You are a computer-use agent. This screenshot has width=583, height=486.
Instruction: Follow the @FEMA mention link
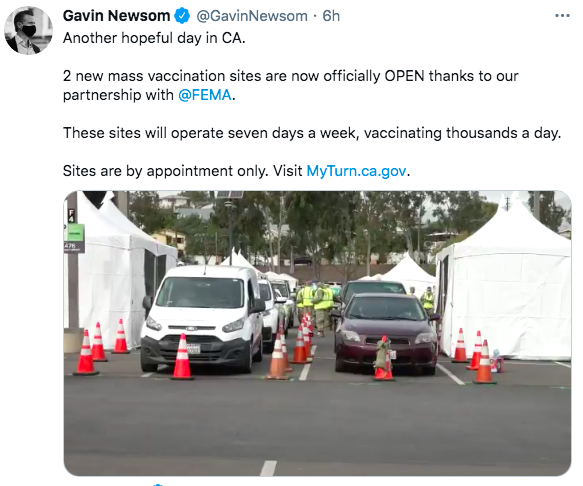tap(205, 95)
